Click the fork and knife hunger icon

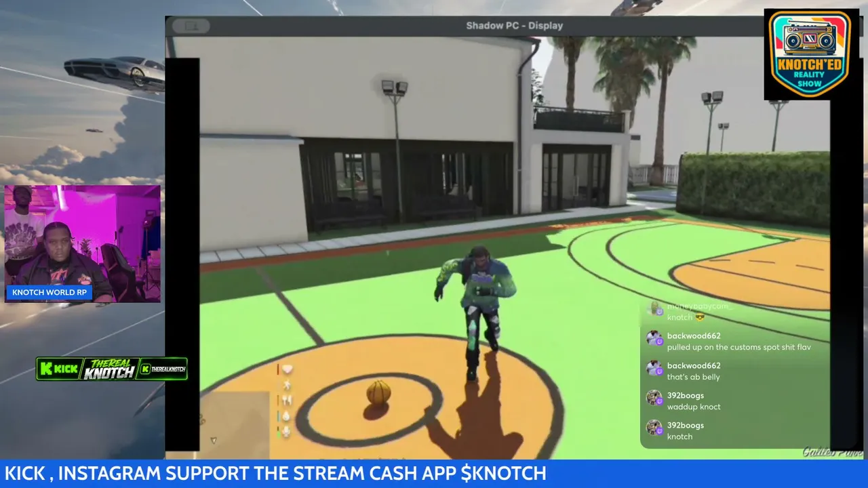click(286, 401)
